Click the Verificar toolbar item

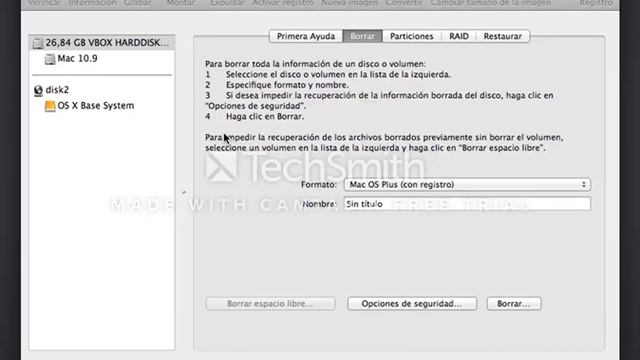click(44, 3)
